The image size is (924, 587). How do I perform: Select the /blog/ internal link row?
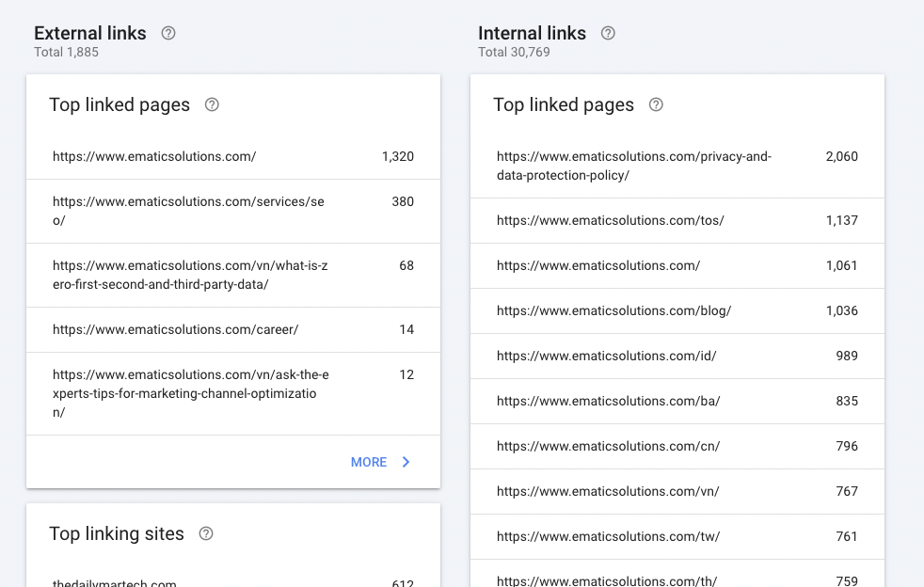(677, 311)
